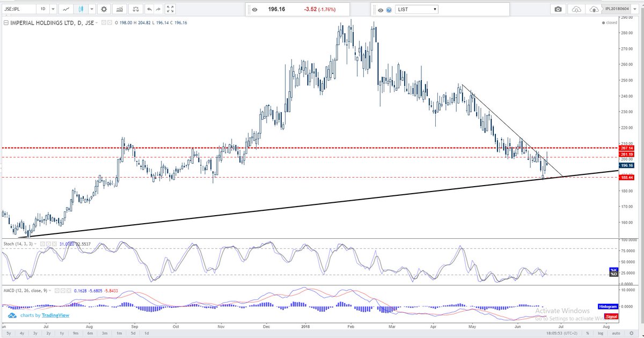Toggle eye icon beside price 196.16
644x338 pixels.
pos(254,10)
